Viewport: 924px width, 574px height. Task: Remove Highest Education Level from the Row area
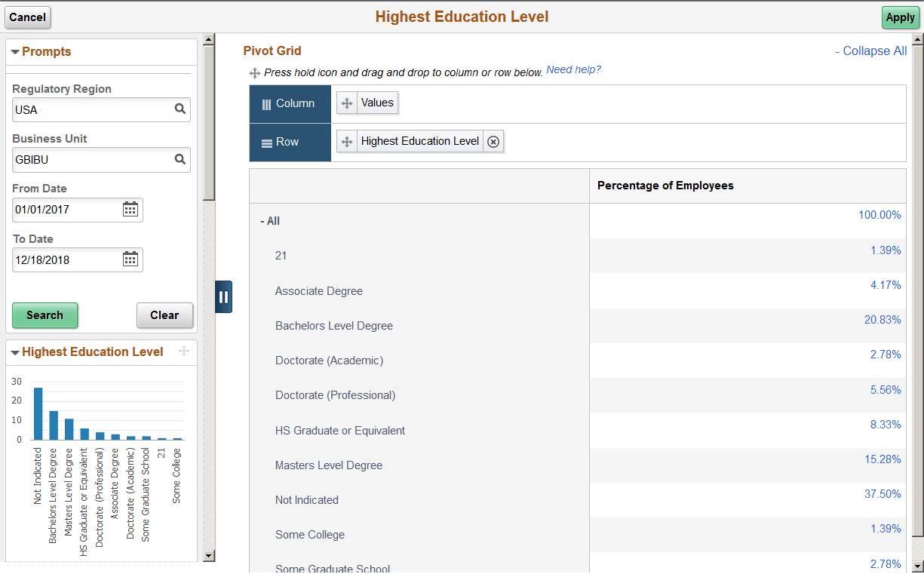coord(493,141)
